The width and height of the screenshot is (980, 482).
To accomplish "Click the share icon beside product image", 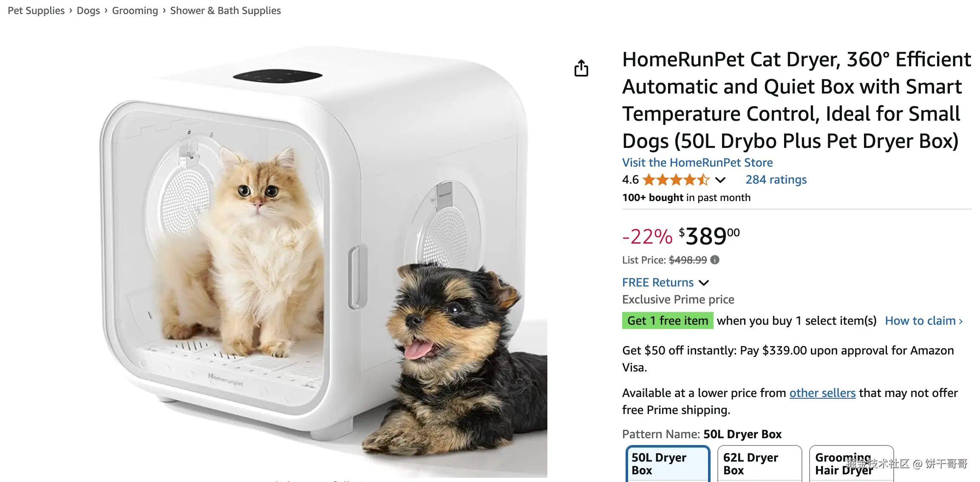I will (581, 68).
